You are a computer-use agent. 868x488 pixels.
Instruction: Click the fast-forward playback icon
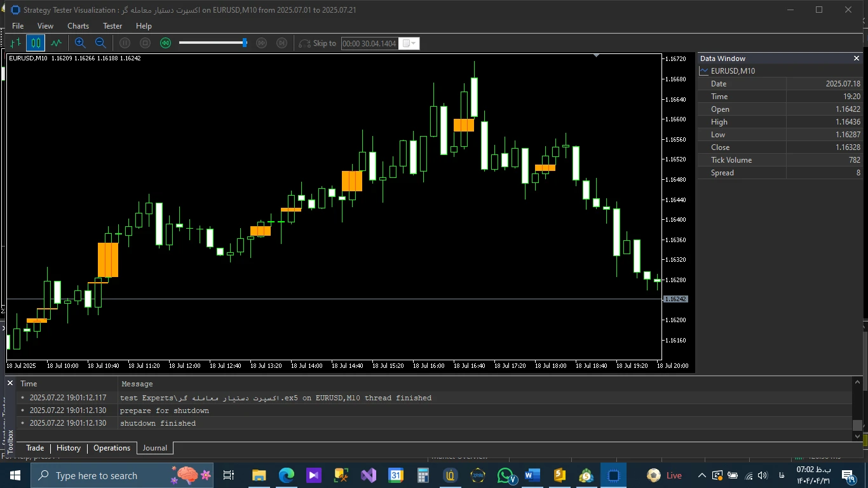click(261, 43)
